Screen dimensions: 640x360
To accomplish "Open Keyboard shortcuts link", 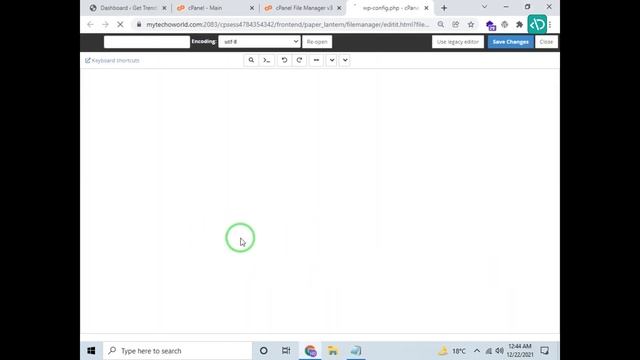I will [112, 60].
